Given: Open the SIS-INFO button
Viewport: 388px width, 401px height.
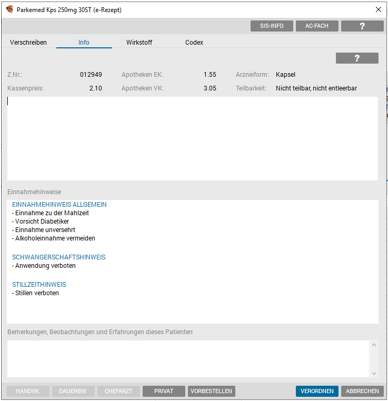Looking at the screenshot, I should tap(272, 26).
